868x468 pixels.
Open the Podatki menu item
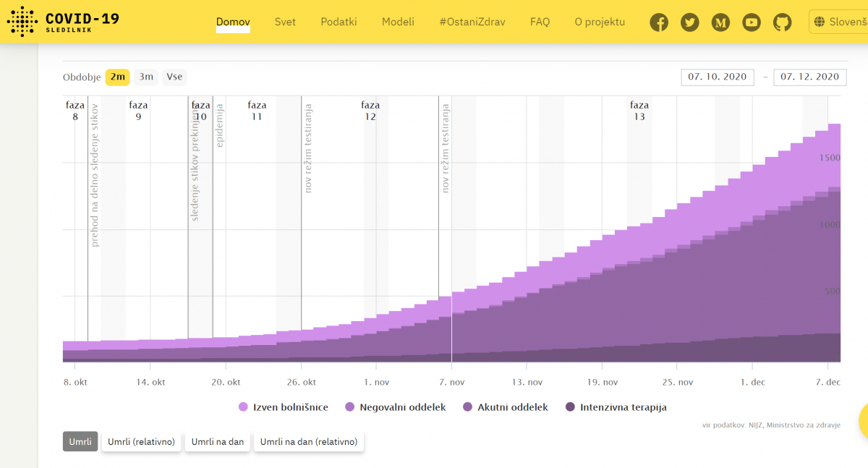pyautogui.click(x=339, y=22)
